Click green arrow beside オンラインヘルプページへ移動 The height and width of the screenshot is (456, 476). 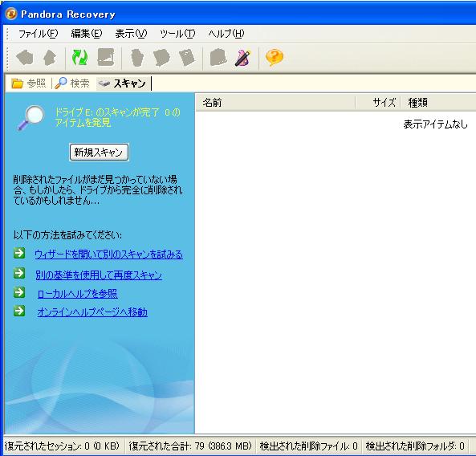pos(19,311)
